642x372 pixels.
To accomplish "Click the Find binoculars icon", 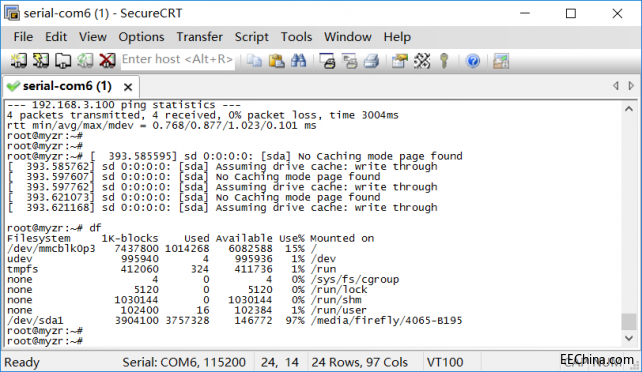I will pyautogui.click(x=298, y=61).
